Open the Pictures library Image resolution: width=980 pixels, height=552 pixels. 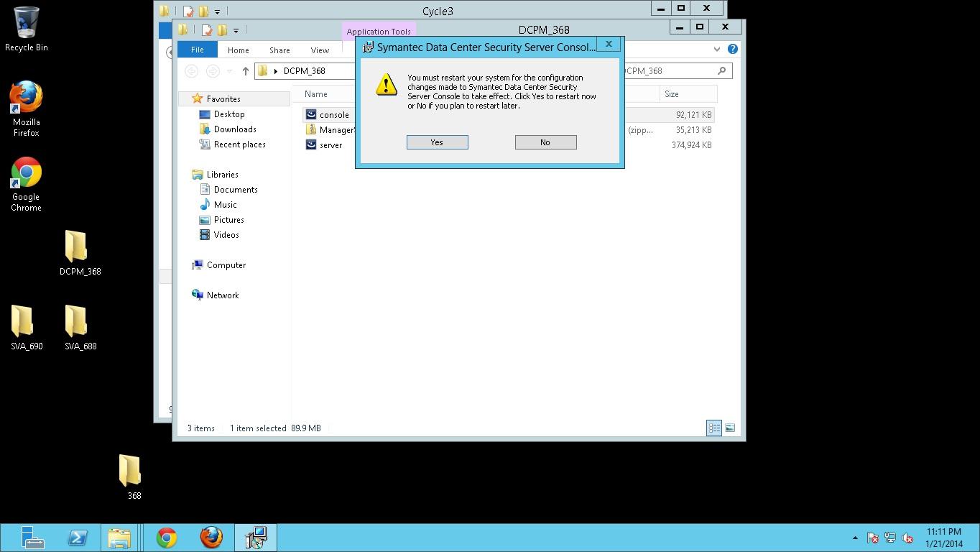(228, 220)
